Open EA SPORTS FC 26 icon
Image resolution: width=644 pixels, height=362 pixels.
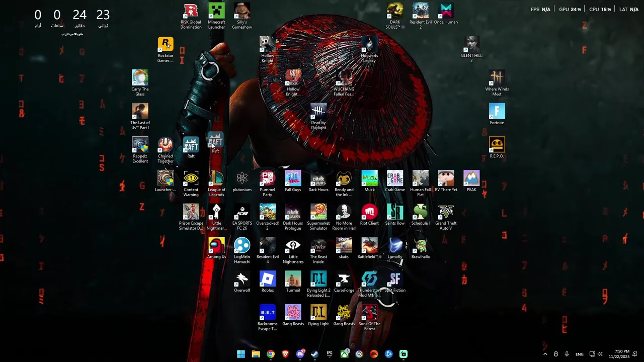coord(242,217)
